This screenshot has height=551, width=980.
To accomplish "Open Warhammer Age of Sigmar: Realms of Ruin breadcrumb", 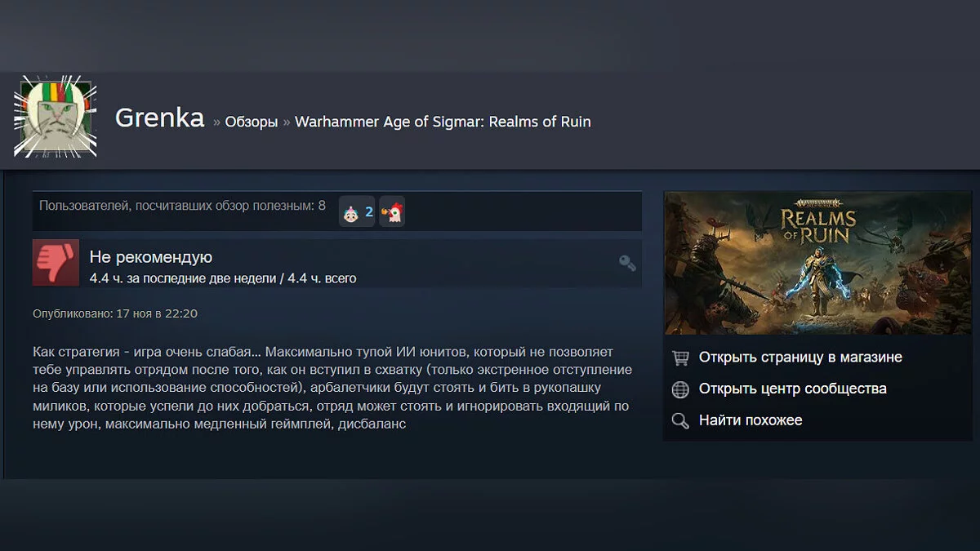I will pos(443,122).
